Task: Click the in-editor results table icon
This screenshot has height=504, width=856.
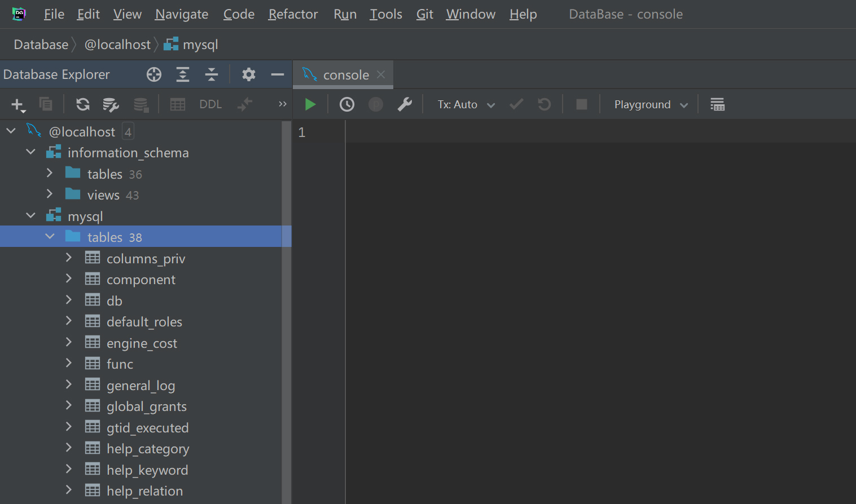Action: click(x=717, y=104)
